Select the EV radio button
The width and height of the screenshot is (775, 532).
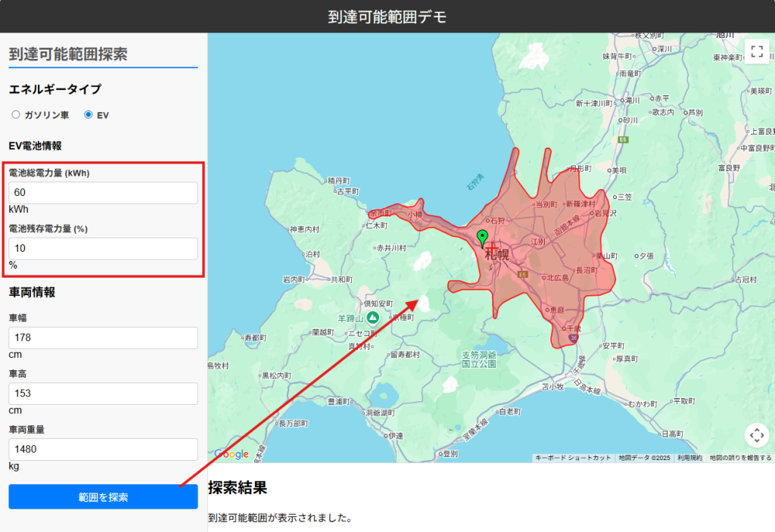(89, 115)
